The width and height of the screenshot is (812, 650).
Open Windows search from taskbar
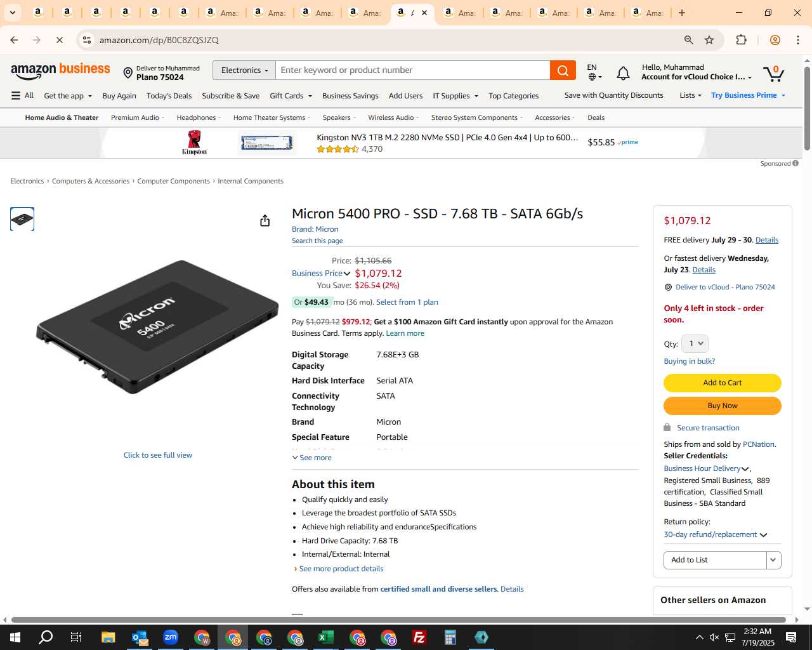[x=46, y=637]
